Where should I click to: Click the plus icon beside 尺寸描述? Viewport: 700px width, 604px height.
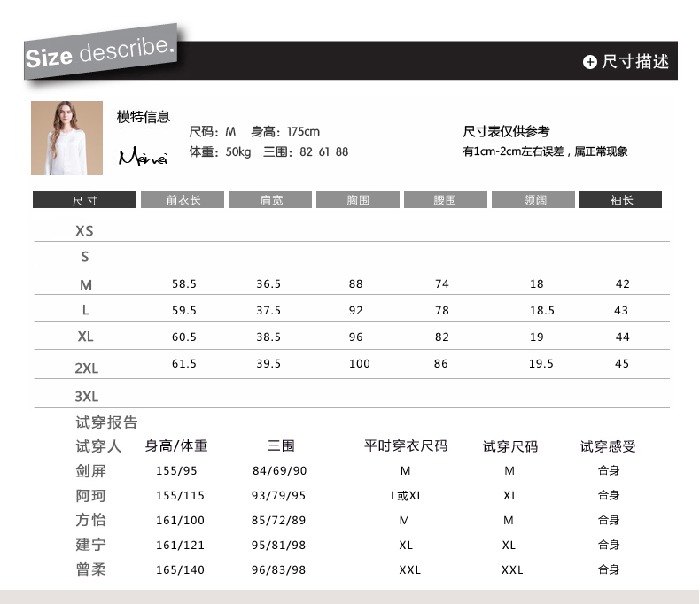[590, 62]
